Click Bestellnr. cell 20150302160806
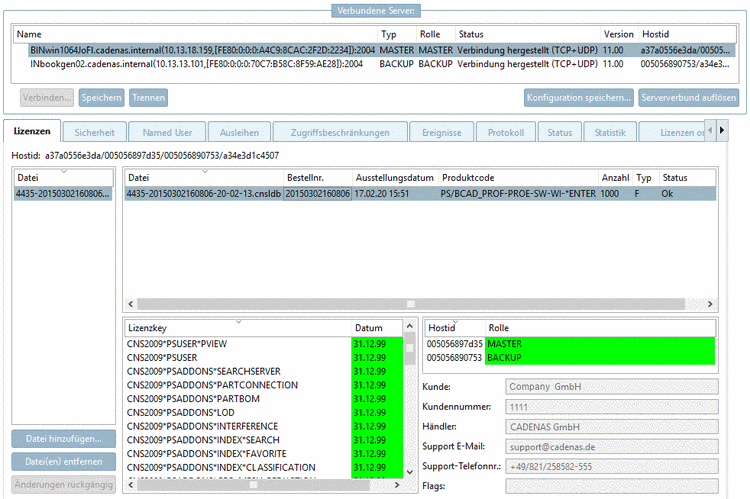750x499 pixels. pyautogui.click(x=318, y=193)
